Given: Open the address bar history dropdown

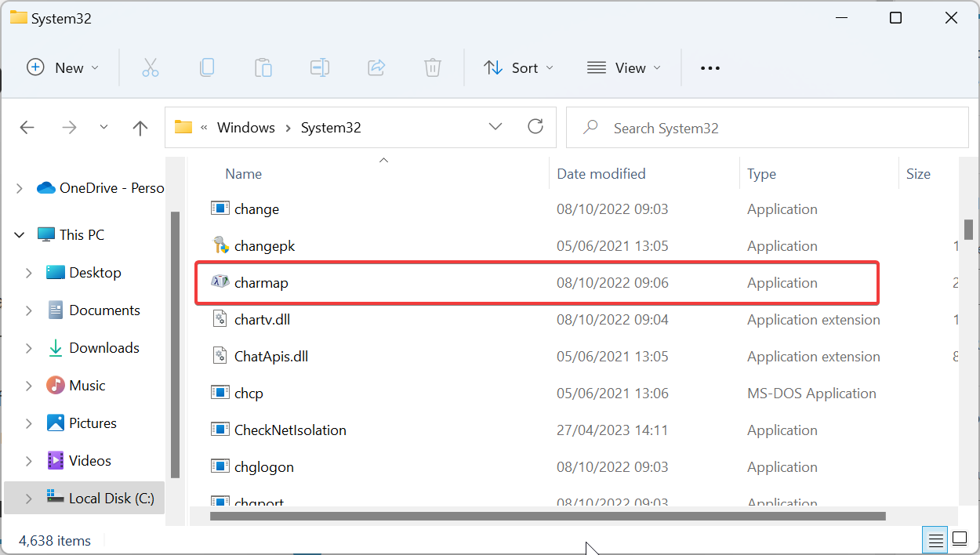Looking at the screenshot, I should coord(495,127).
